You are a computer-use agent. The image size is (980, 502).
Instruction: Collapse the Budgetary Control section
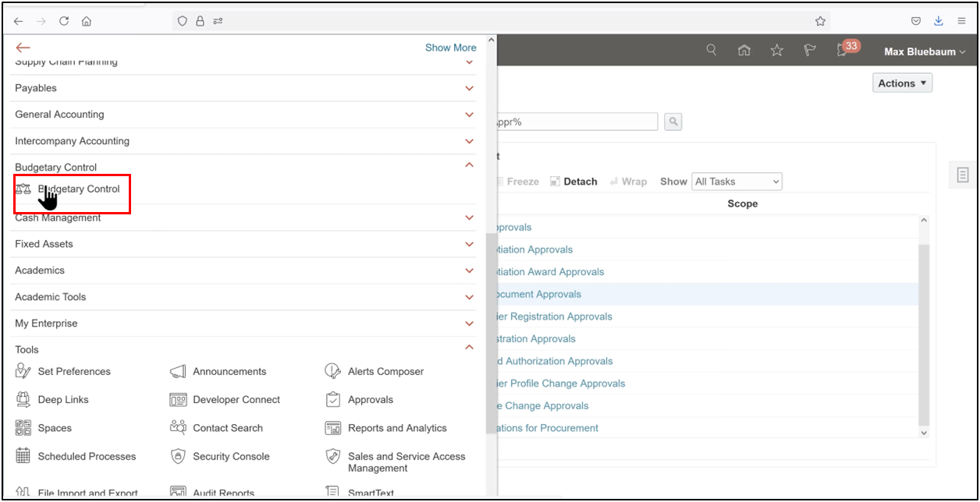[x=469, y=164]
